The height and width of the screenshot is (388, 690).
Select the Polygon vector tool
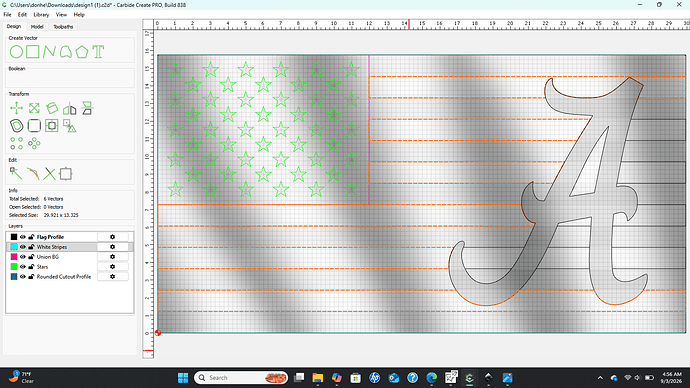tap(82, 52)
